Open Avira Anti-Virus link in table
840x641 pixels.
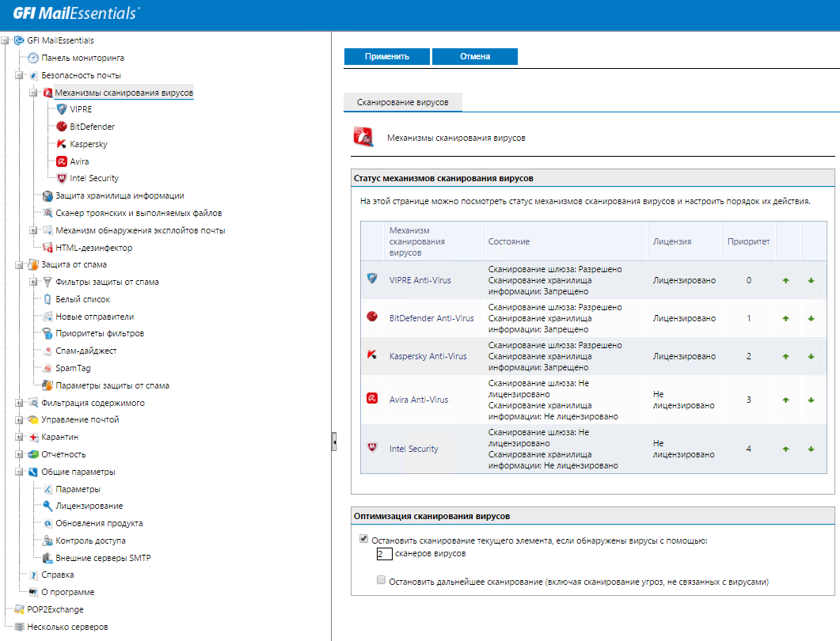pyautogui.click(x=419, y=400)
